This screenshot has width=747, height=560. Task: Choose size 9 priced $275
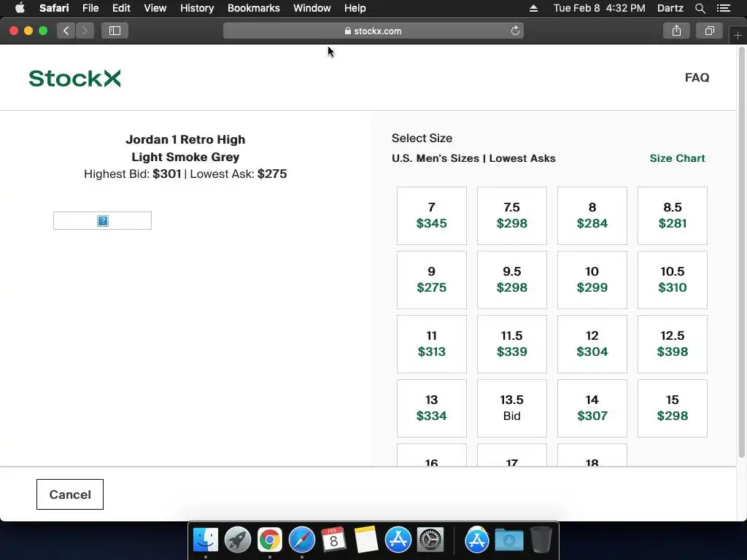coord(432,280)
